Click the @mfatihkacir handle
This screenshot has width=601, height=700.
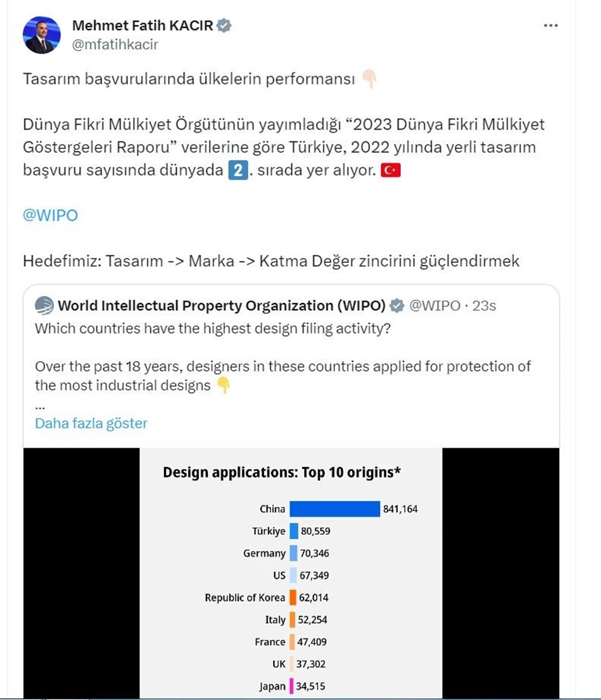click(x=115, y=44)
